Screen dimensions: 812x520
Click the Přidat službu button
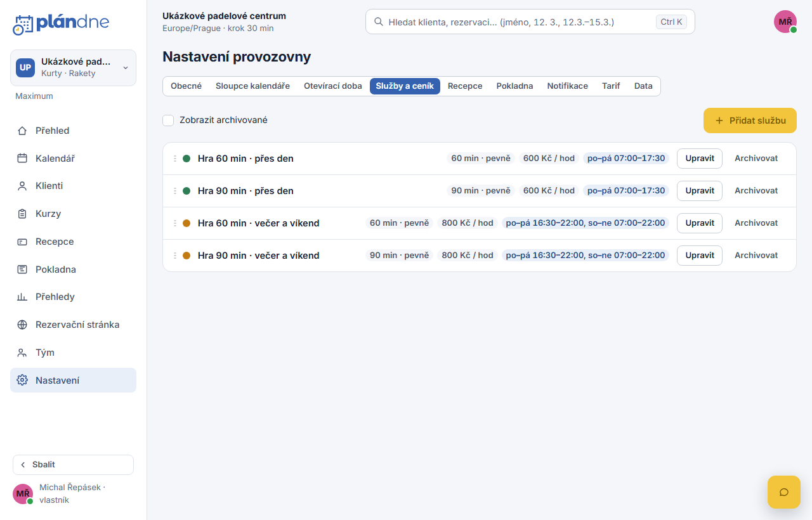(x=750, y=120)
